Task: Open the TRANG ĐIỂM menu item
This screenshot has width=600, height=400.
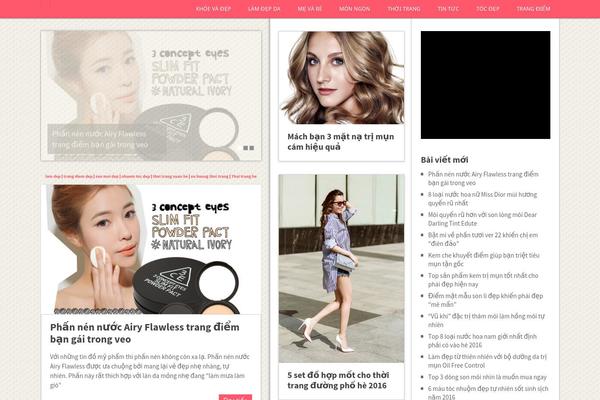Action: 533,9
